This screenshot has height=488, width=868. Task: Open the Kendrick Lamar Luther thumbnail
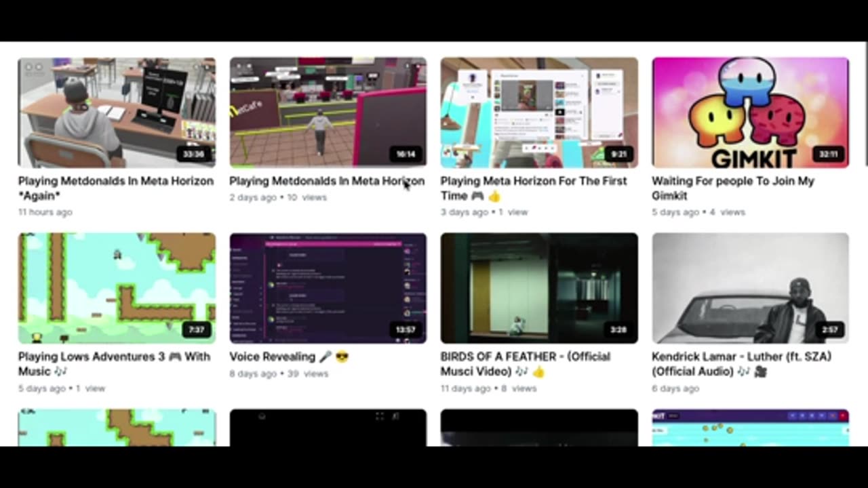point(750,288)
